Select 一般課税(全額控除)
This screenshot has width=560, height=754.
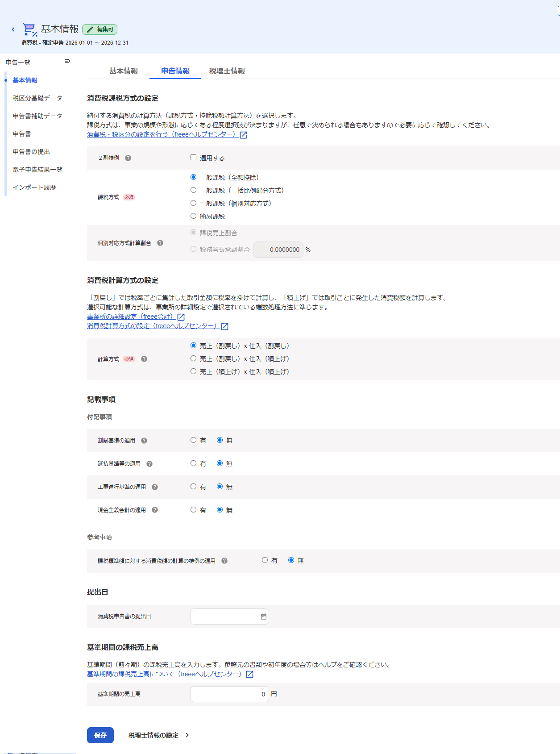[x=194, y=177]
